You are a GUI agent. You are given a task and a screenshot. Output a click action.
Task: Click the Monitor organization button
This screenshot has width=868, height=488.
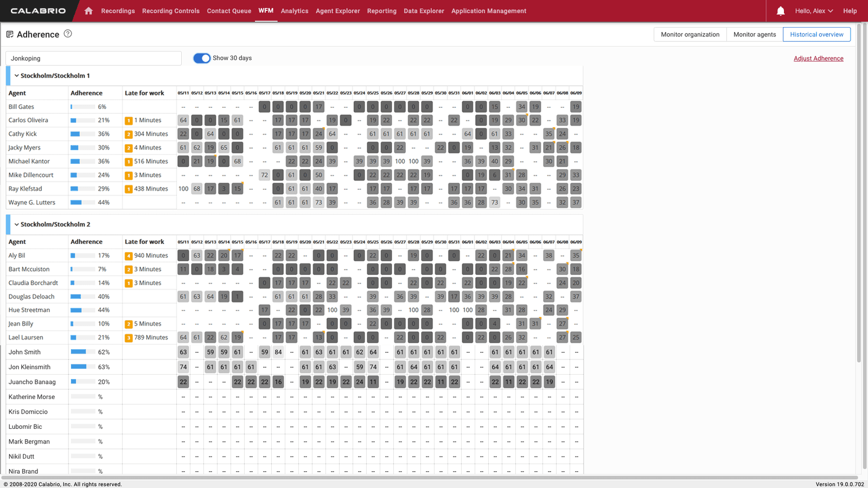[690, 34]
